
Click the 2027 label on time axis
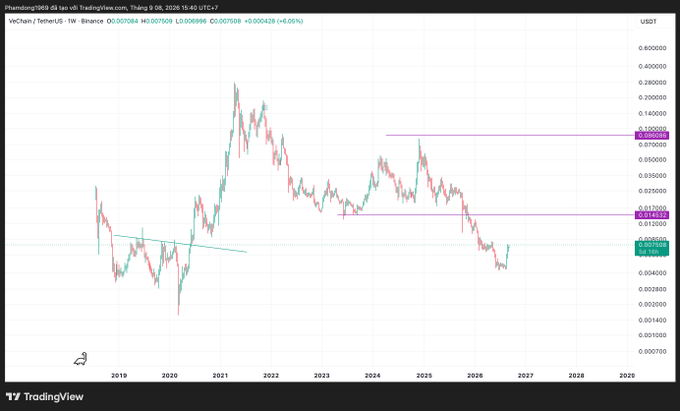point(526,375)
